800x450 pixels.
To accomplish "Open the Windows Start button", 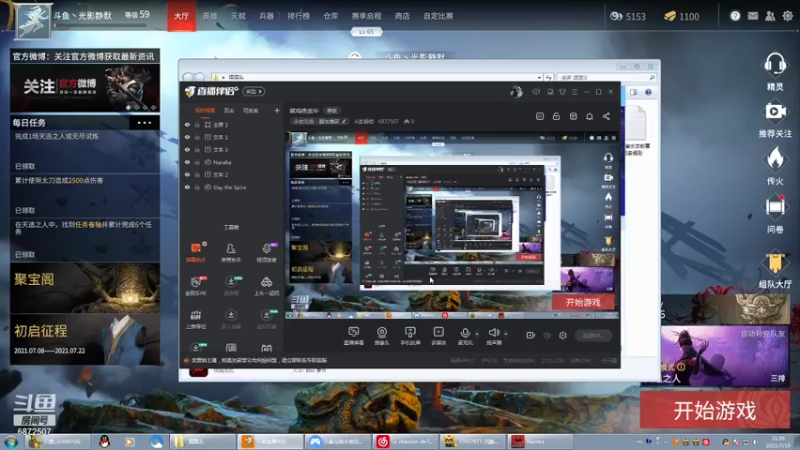I will click(11, 441).
